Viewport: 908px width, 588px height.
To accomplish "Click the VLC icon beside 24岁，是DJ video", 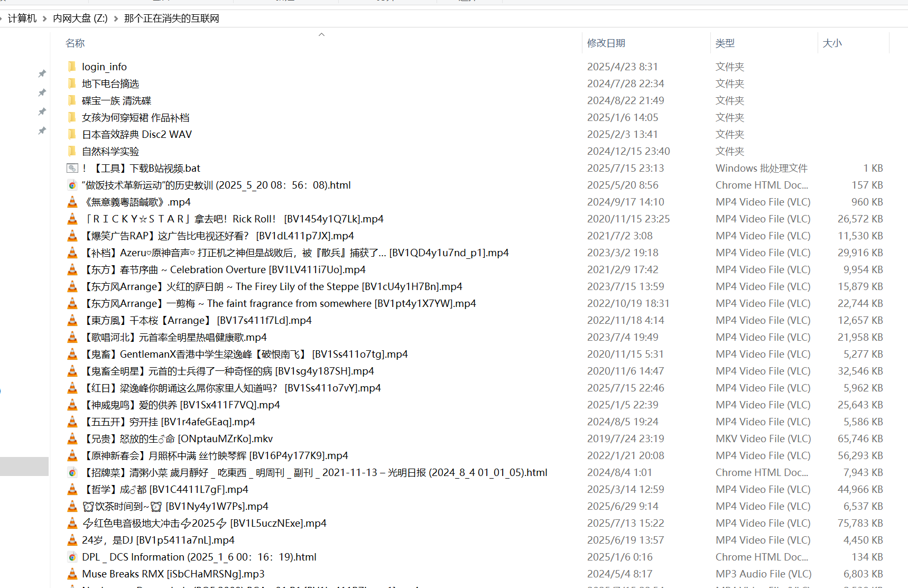I will [72, 540].
